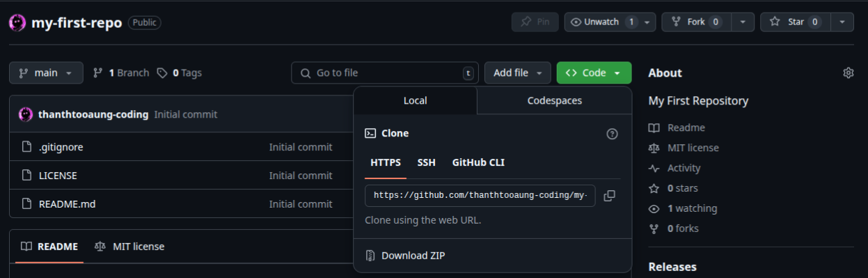Viewport: 868px width, 278px height.
Task: Click the Releases heading link
Action: click(x=672, y=267)
